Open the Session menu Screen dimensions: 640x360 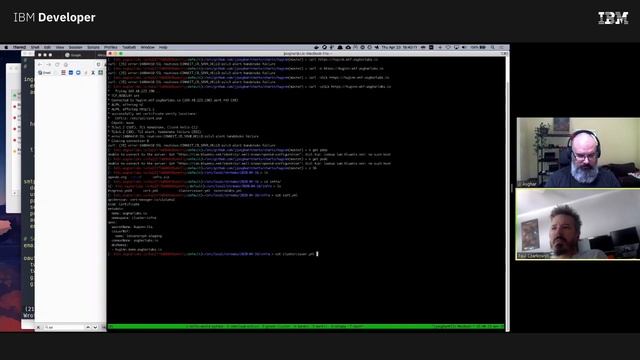(76, 47)
